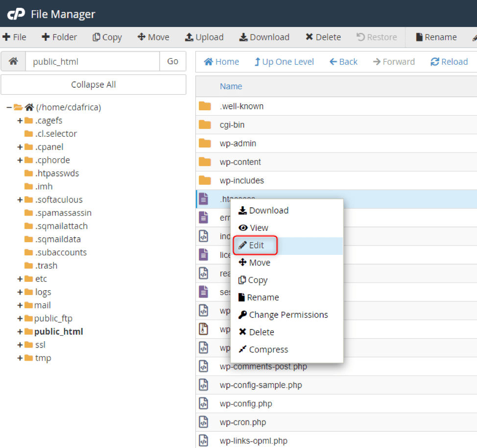Click Rename in the top toolbar
This screenshot has width=477, height=448.
click(x=436, y=37)
